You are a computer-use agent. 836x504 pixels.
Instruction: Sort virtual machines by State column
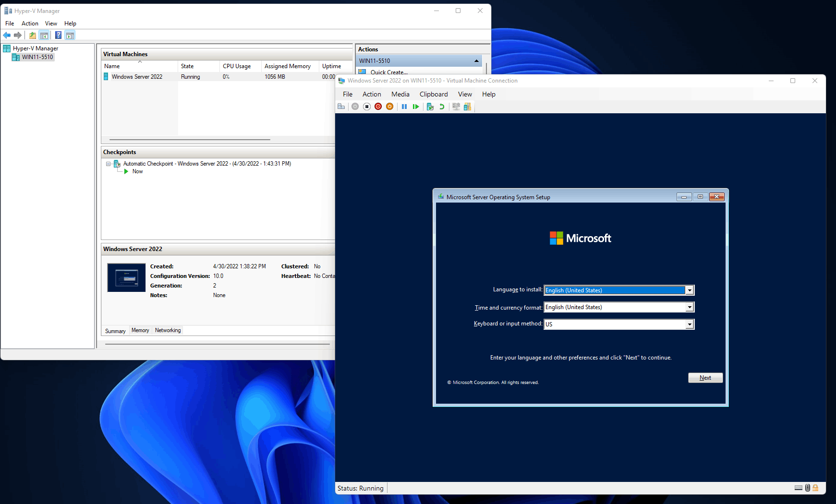tap(199, 66)
